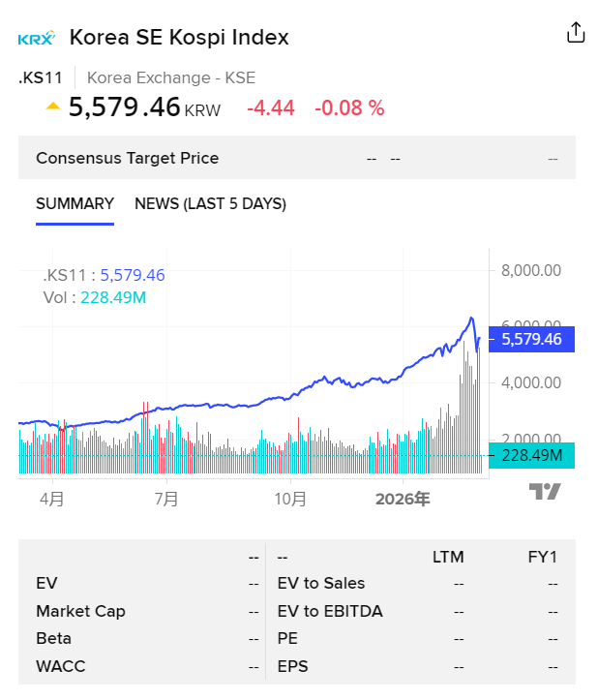The width and height of the screenshot is (598, 700).
Task: Click the blue 5,579.46 price tag on the axis
Action: pos(532,339)
